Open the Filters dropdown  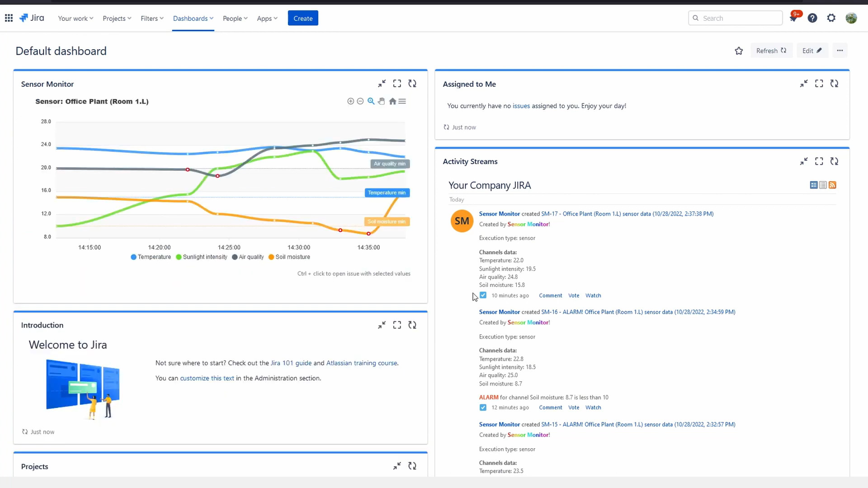(x=152, y=18)
